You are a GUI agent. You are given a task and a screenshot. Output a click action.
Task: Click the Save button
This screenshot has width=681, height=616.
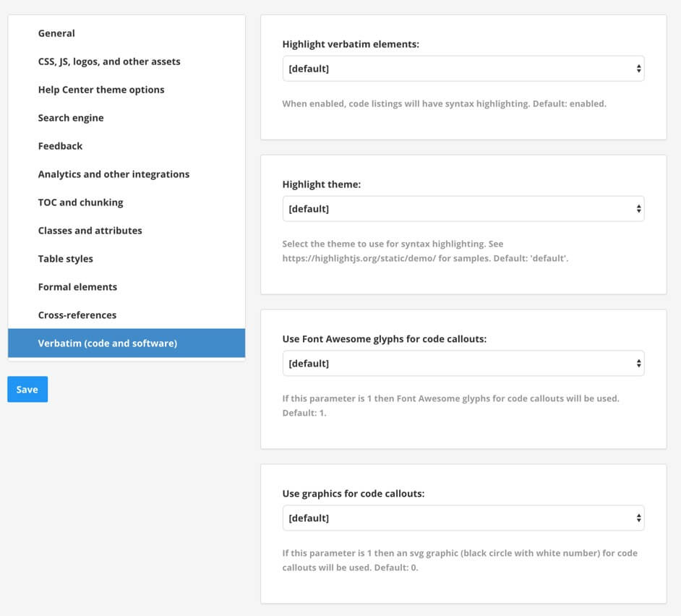27,389
